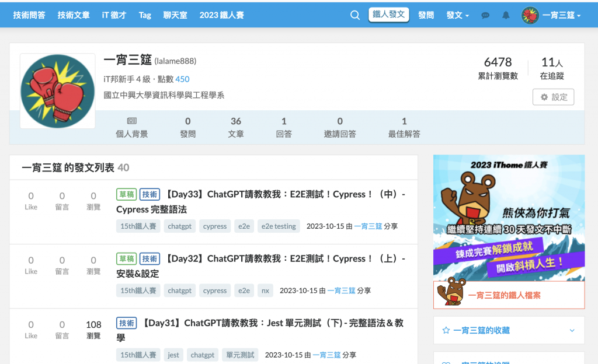
Task: Open the 2023 iThome 鐵人賽 banner
Action: [x=509, y=218]
